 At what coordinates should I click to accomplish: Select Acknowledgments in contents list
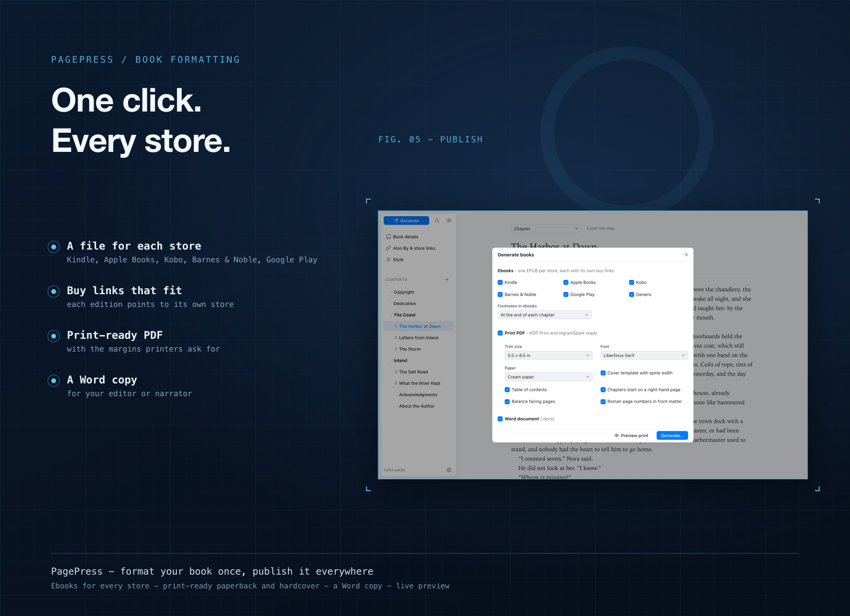click(x=418, y=395)
